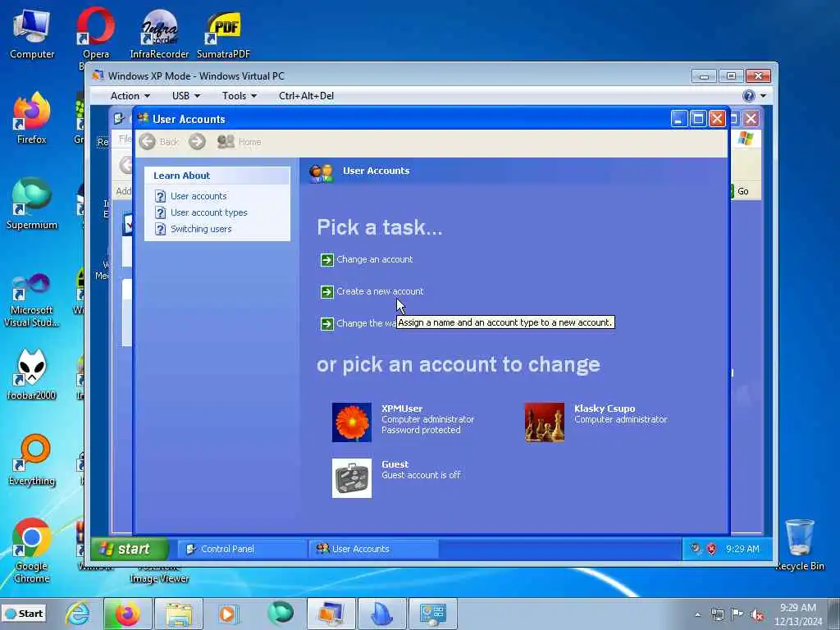
Task: Open the Windows 7 Start menu
Action: coord(24,614)
